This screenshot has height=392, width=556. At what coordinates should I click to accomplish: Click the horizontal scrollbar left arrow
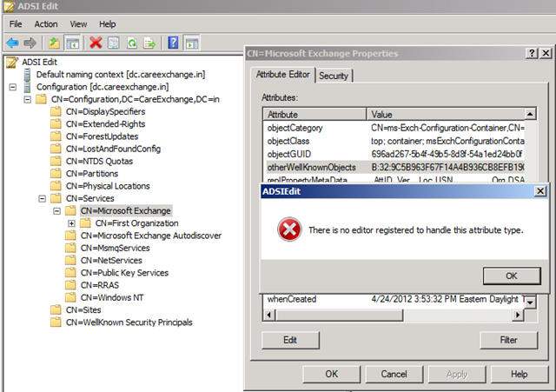269,315
